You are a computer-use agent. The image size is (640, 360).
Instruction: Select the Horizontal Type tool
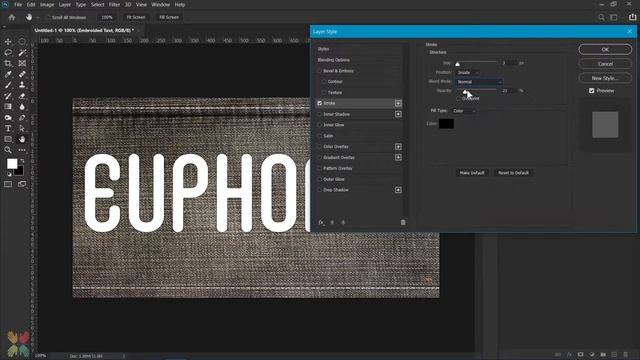8,128
